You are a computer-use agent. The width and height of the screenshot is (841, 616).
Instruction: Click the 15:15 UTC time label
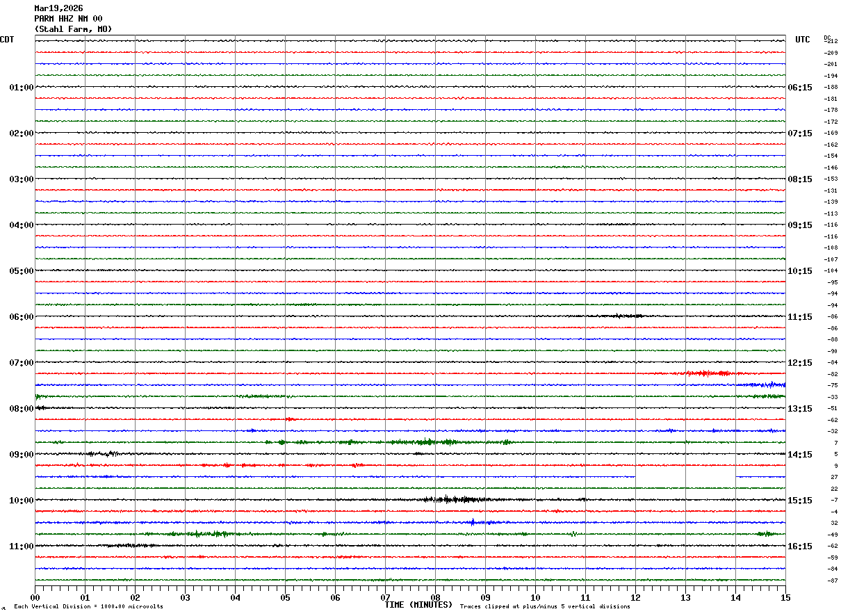click(x=800, y=501)
